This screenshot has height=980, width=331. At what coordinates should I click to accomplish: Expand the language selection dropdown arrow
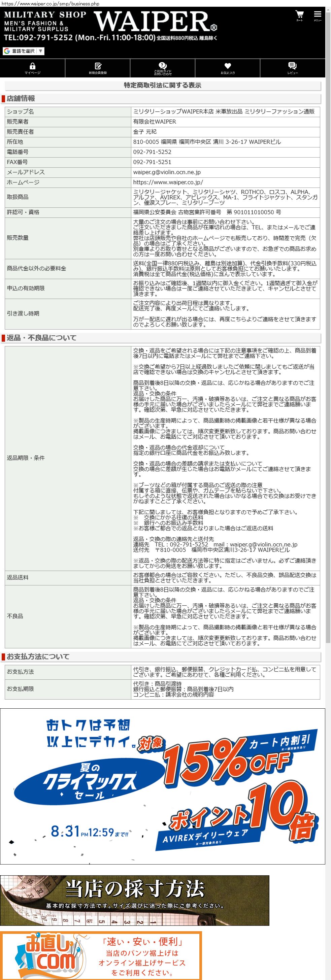(40, 51)
